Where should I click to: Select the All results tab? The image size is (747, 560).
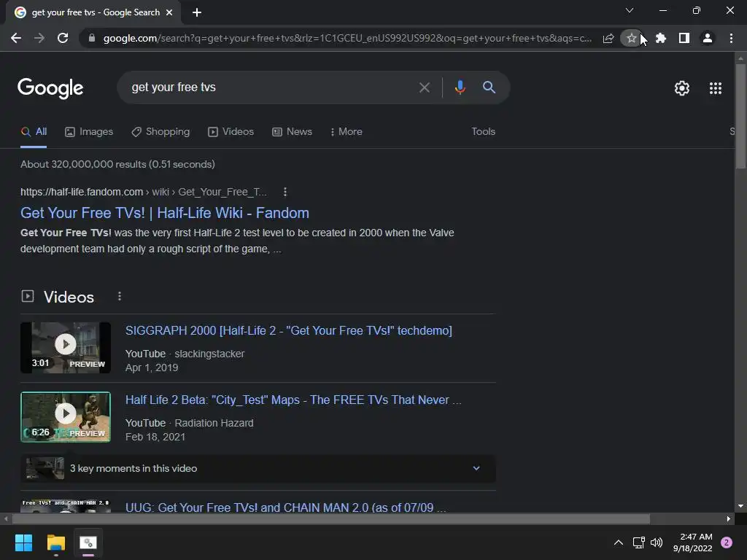(34, 132)
